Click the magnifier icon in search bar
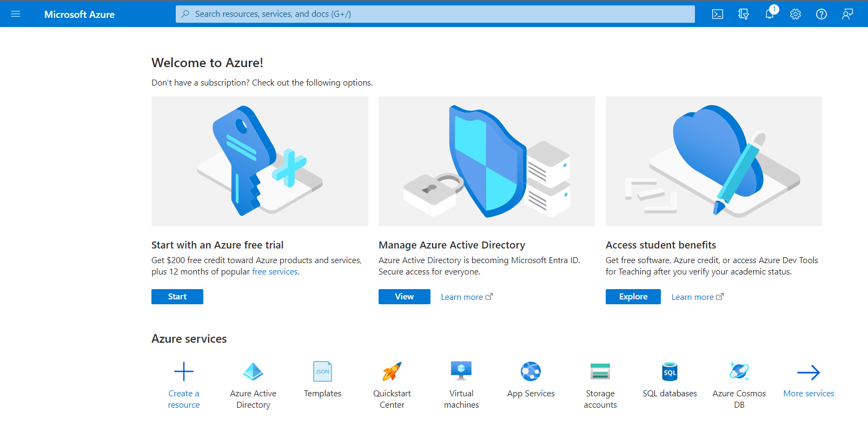The height and width of the screenshot is (438, 868). coord(185,14)
